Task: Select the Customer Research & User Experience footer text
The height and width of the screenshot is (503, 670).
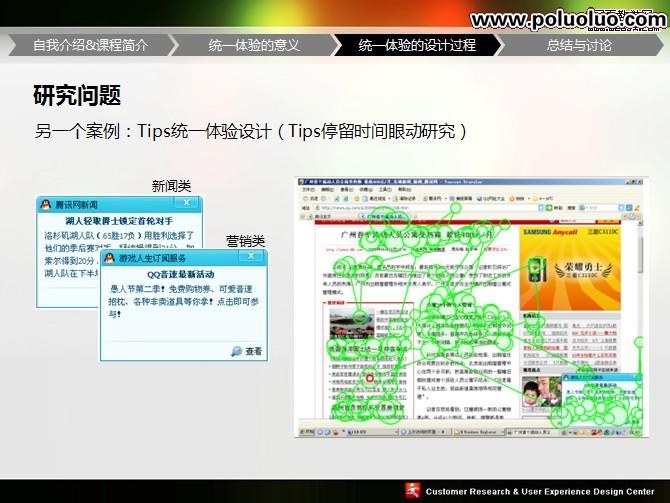Action: point(540,491)
